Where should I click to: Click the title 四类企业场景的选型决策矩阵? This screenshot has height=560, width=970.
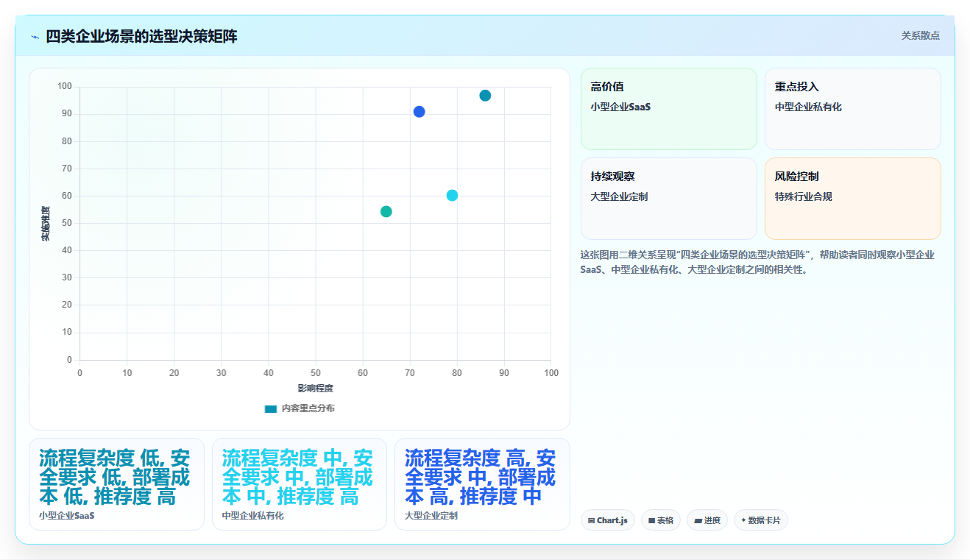pos(141,36)
